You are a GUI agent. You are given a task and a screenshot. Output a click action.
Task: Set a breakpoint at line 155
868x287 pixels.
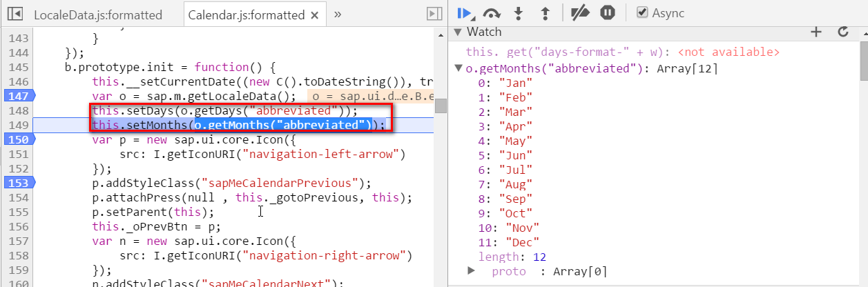click(x=18, y=212)
